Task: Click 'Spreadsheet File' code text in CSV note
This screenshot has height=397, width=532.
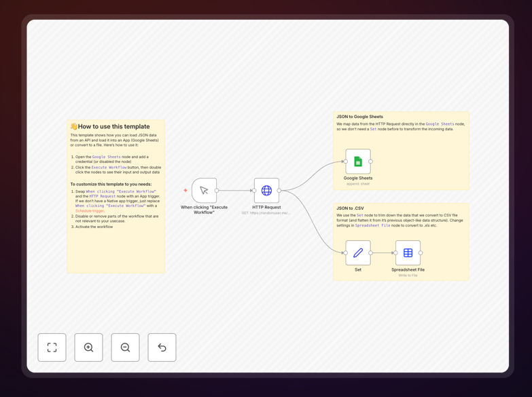Action: [x=372, y=225]
